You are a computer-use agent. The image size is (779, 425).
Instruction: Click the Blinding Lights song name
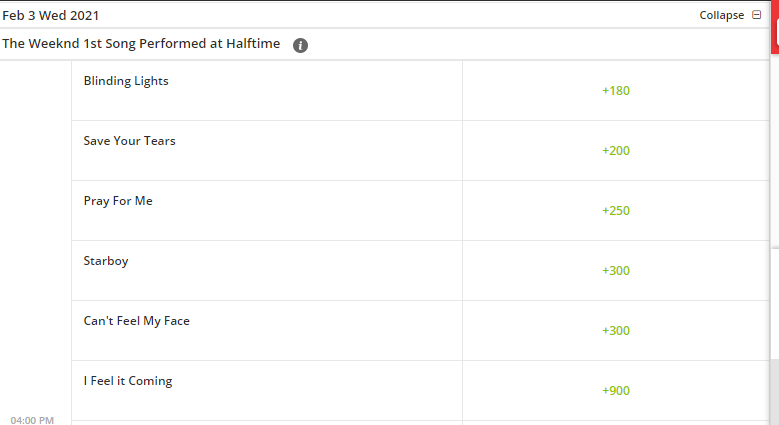pyautogui.click(x=126, y=81)
